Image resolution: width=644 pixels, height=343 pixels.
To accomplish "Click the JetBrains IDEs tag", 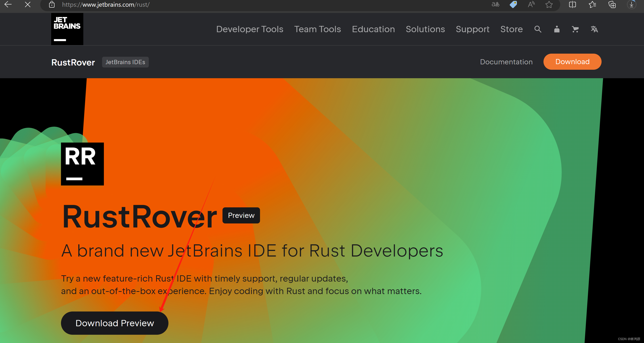I will (125, 62).
